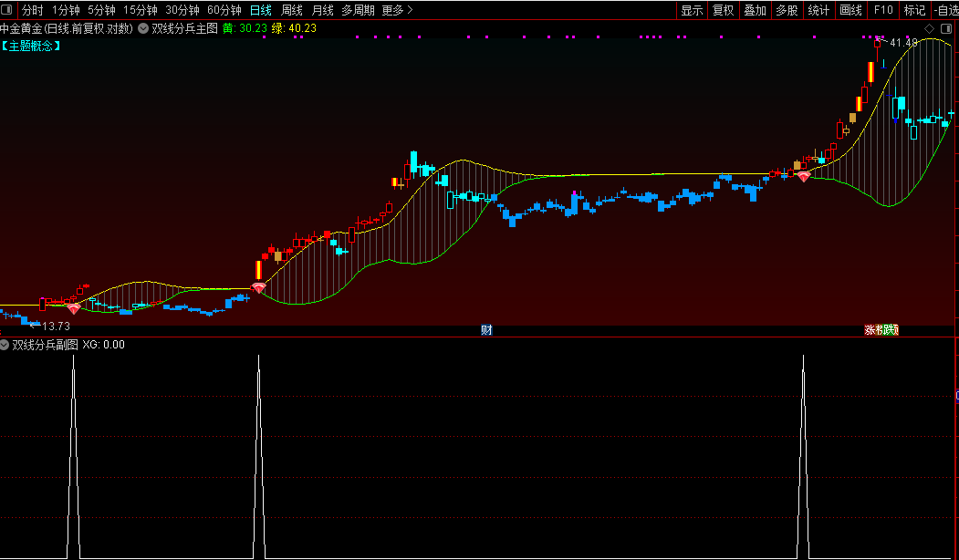Click the 显示 display button
Viewport: 959px width, 560px height.
pyautogui.click(x=692, y=10)
